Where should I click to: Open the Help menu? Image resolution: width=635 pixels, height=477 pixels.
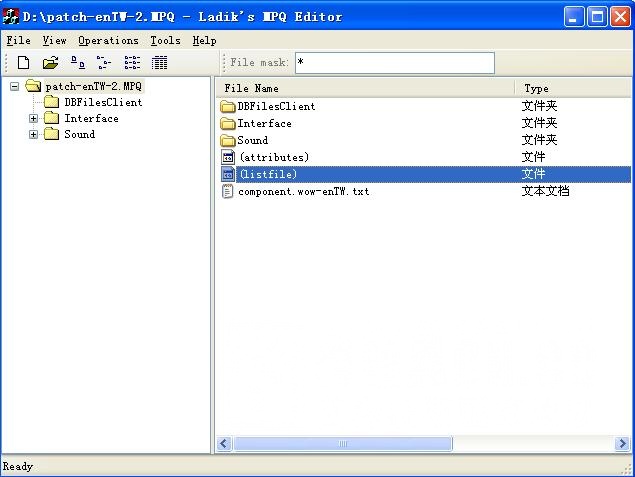[204, 40]
